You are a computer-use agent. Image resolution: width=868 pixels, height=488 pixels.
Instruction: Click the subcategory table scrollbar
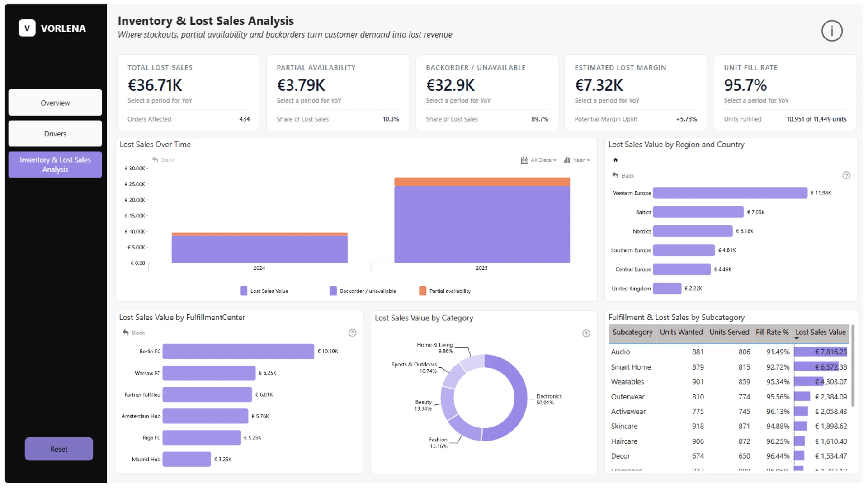(x=853, y=366)
